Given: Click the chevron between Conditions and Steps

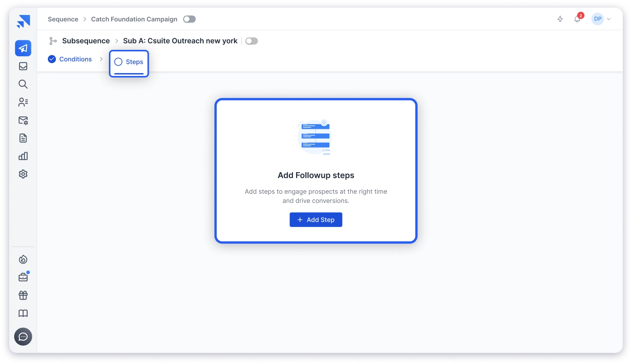Looking at the screenshot, I should click(101, 59).
